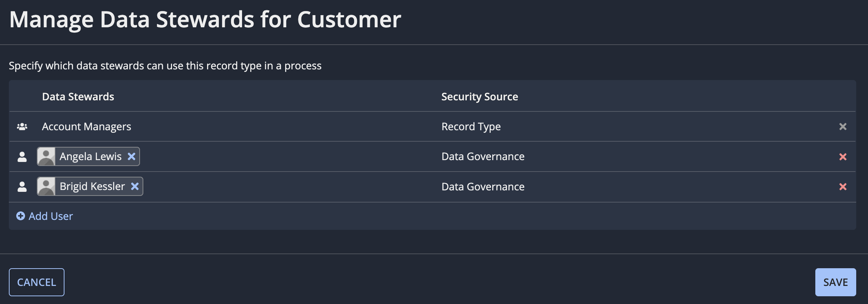Delete the Angela Lewis row with red X
This screenshot has width=868, height=304.
843,157
